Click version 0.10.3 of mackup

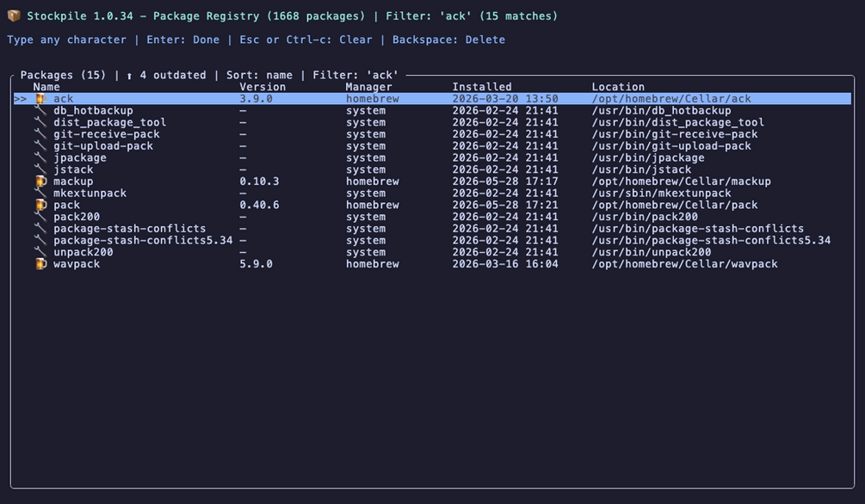pos(259,181)
